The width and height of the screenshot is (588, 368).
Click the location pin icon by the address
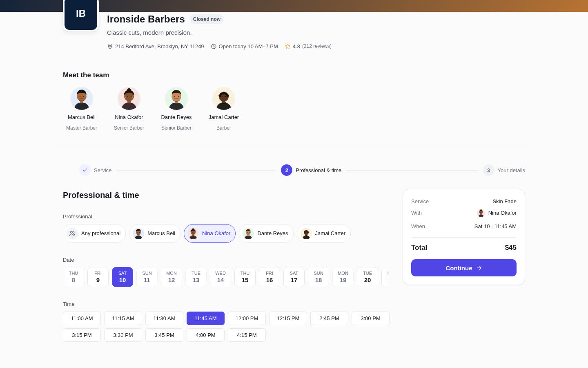pos(110,47)
